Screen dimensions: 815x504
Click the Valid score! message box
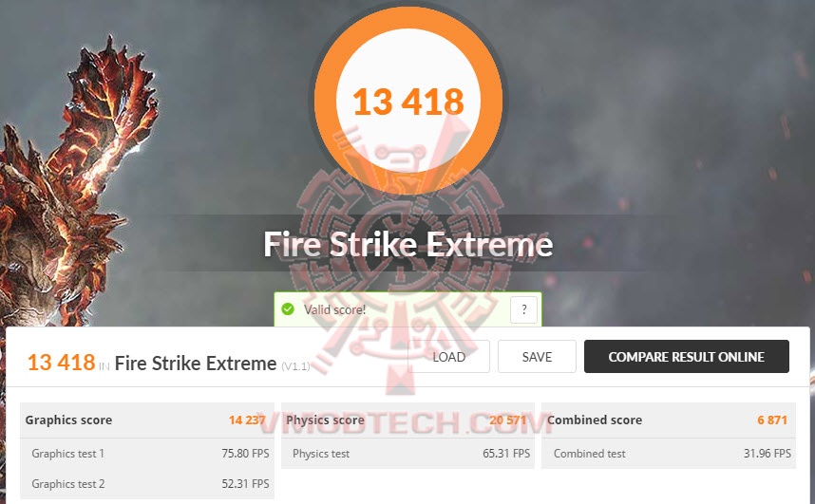click(408, 309)
